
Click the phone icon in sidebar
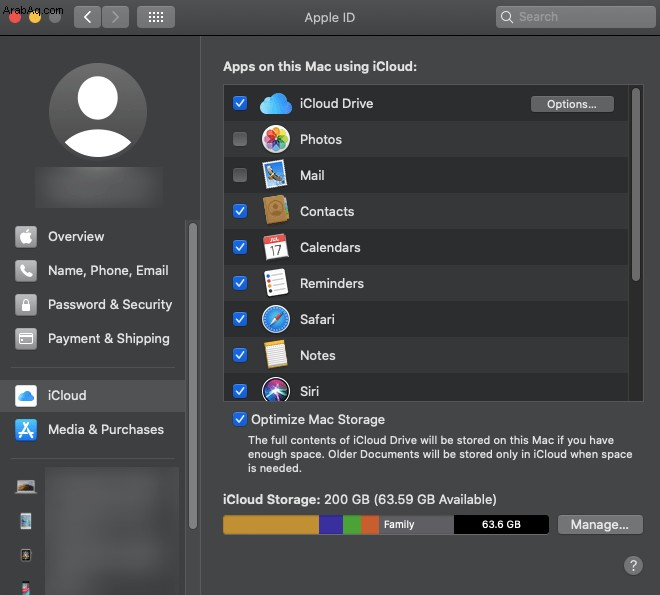pyautogui.click(x=26, y=271)
